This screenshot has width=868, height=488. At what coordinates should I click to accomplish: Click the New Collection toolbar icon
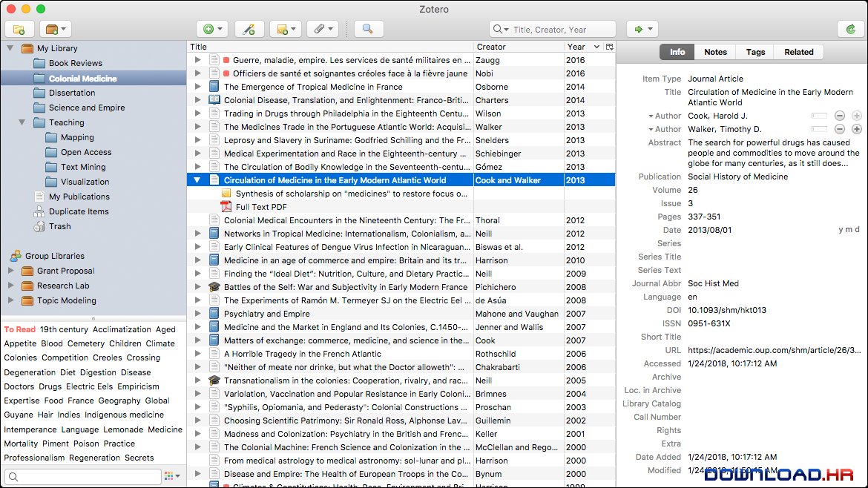(19, 30)
